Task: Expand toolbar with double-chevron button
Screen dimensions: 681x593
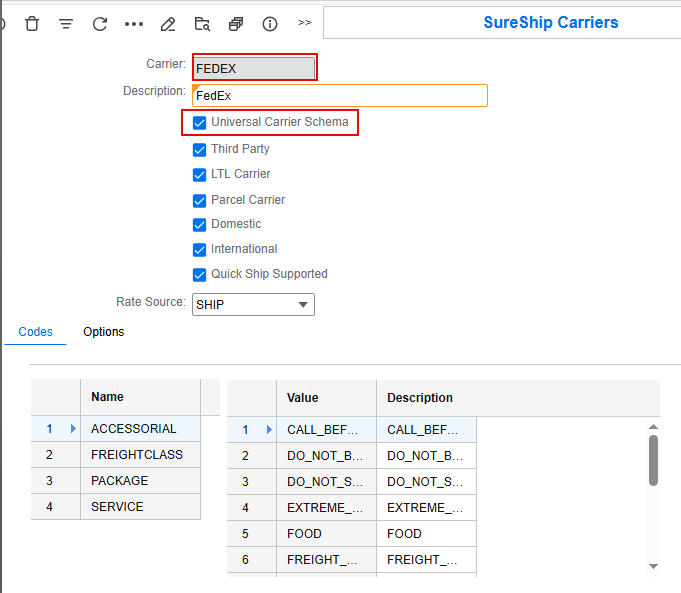Action: pos(304,22)
